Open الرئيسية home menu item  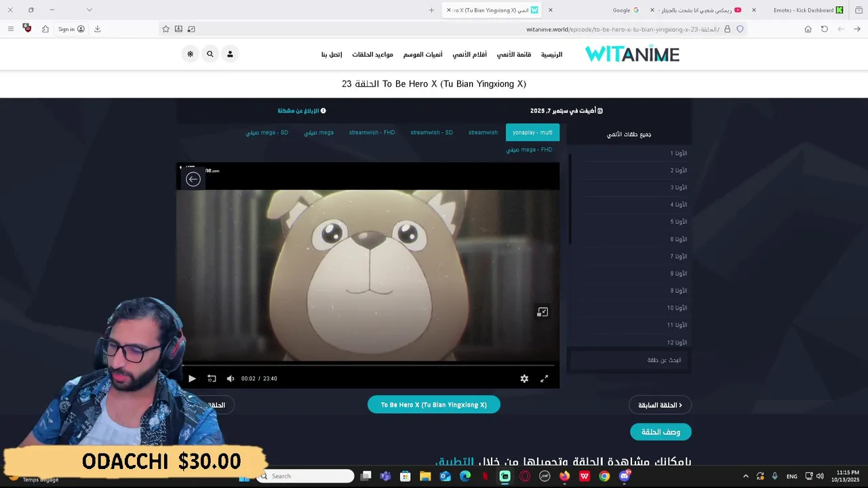(551, 54)
